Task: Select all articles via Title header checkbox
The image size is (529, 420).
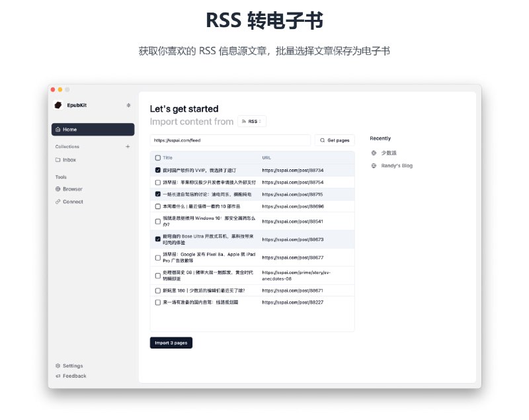Action: point(157,158)
